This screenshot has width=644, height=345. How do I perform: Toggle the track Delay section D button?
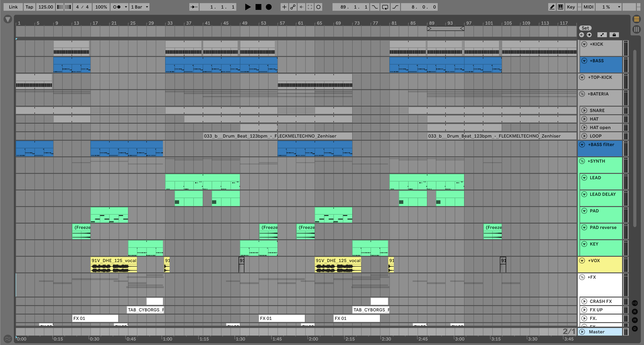pos(635,329)
